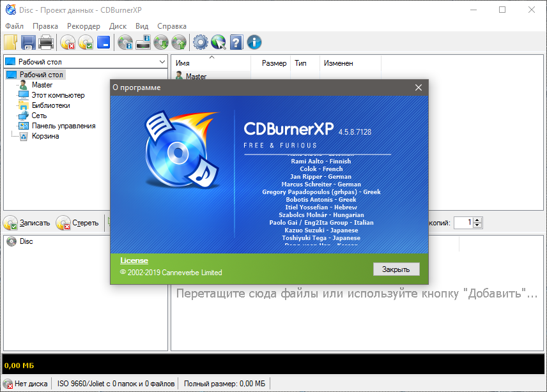Click the erase disc toolbar icon with red X
The height and width of the screenshot is (392, 547).
pos(68,43)
